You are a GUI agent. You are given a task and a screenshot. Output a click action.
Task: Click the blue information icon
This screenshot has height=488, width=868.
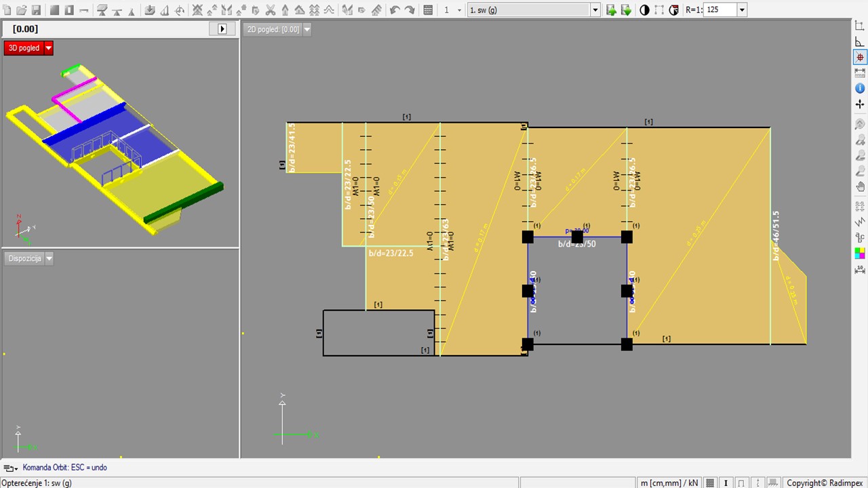pos(860,88)
